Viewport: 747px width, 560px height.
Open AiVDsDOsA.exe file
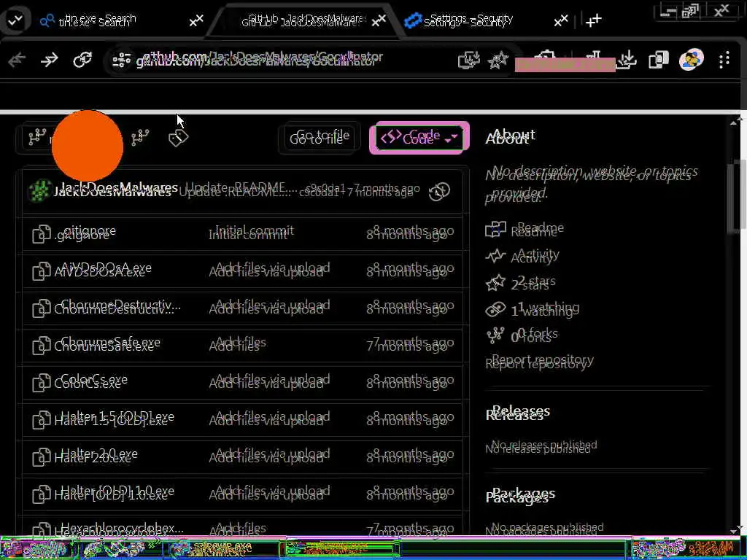click(x=102, y=270)
